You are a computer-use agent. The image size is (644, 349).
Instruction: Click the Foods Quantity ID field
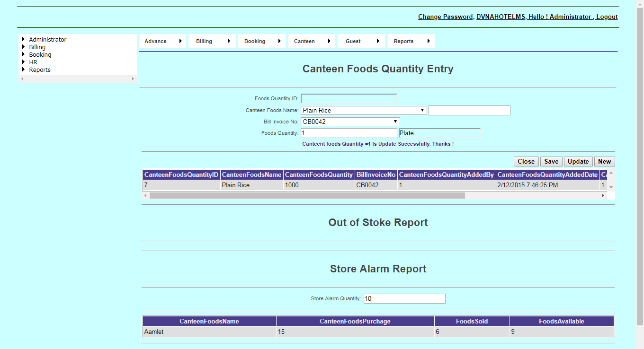(349, 98)
